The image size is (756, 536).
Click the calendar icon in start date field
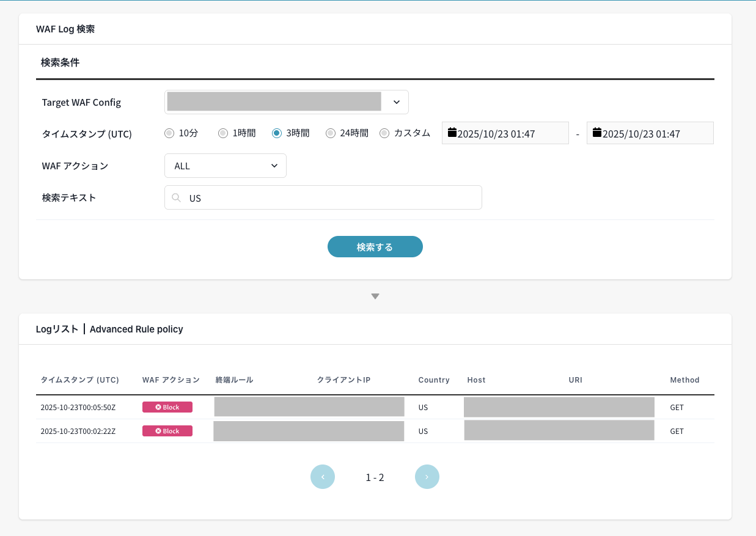point(452,133)
